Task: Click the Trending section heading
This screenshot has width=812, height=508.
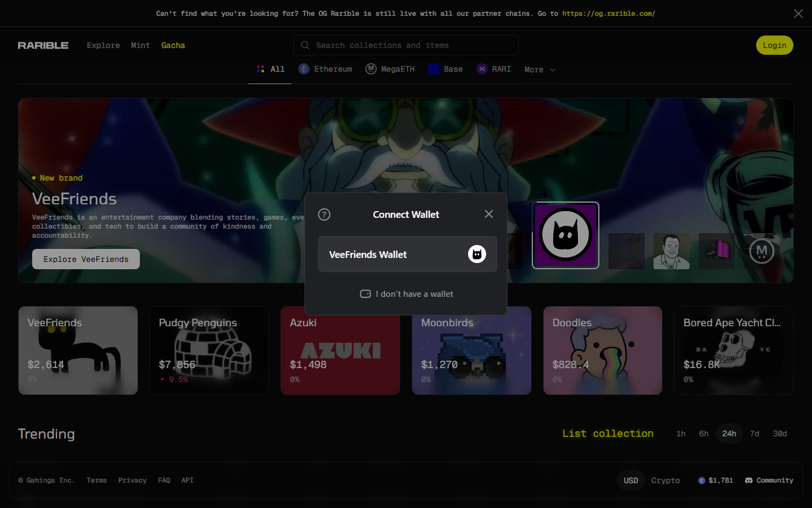Action: pyautogui.click(x=46, y=433)
